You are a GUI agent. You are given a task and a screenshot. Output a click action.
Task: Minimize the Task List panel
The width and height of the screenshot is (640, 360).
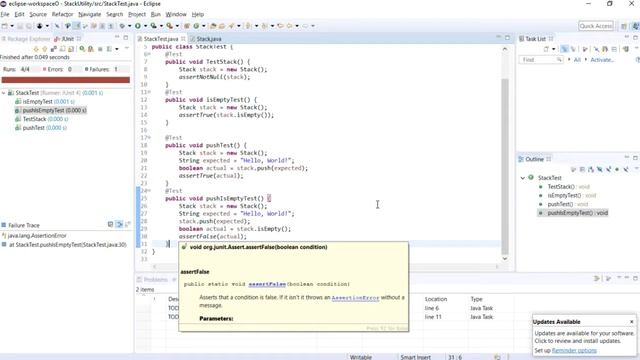[627, 37]
